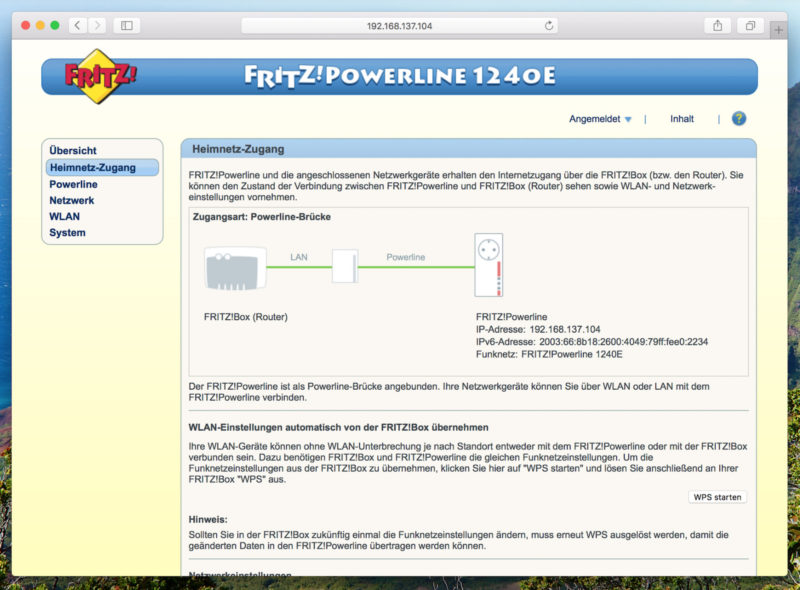Click the IP-Adresse 192.168.137.104 value

[x=565, y=329]
